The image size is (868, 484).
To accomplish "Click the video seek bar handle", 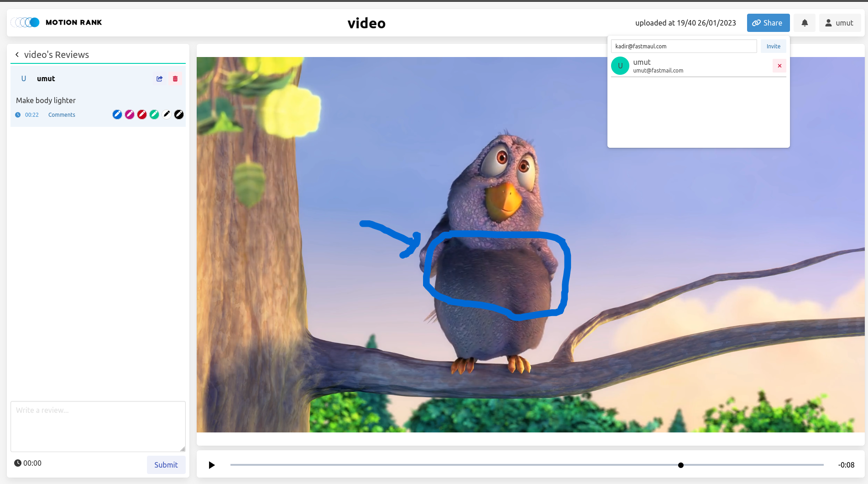I will 681,465.
